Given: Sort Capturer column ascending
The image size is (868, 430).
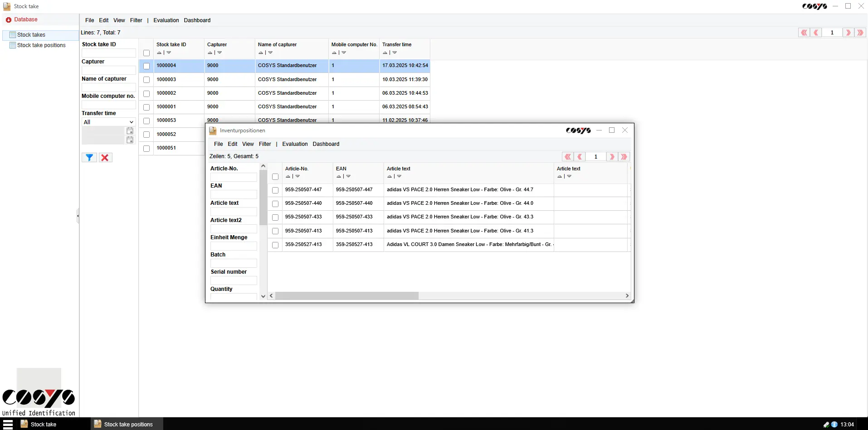Looking at the screenshot, I should (210, 53).
